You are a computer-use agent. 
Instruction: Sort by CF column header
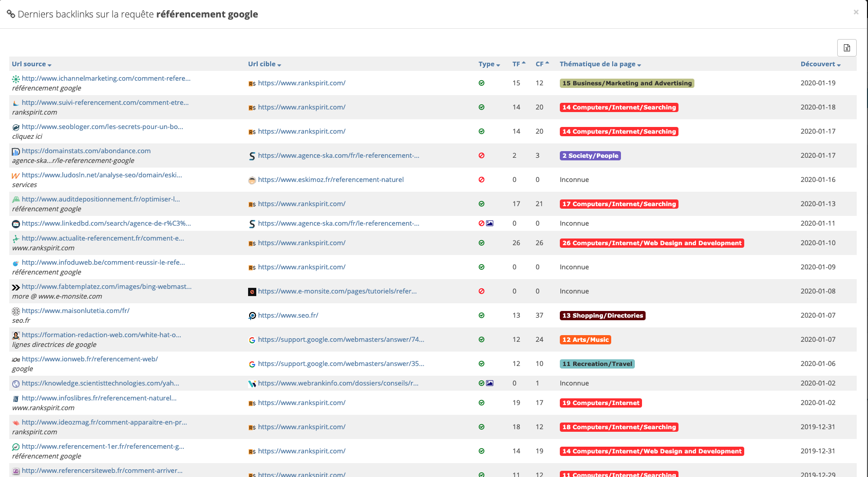pyautogui.click(x=542, y=64)
